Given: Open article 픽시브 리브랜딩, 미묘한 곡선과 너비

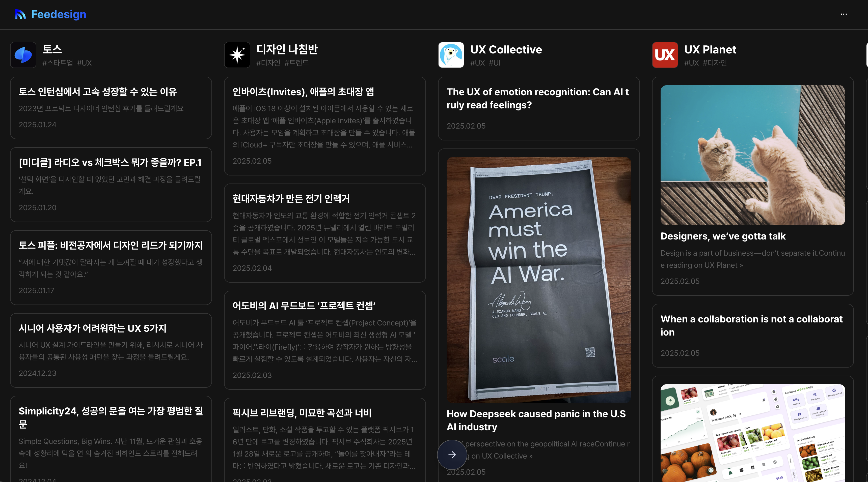Looking at the screenshot, I should click(x=302, y=413).
